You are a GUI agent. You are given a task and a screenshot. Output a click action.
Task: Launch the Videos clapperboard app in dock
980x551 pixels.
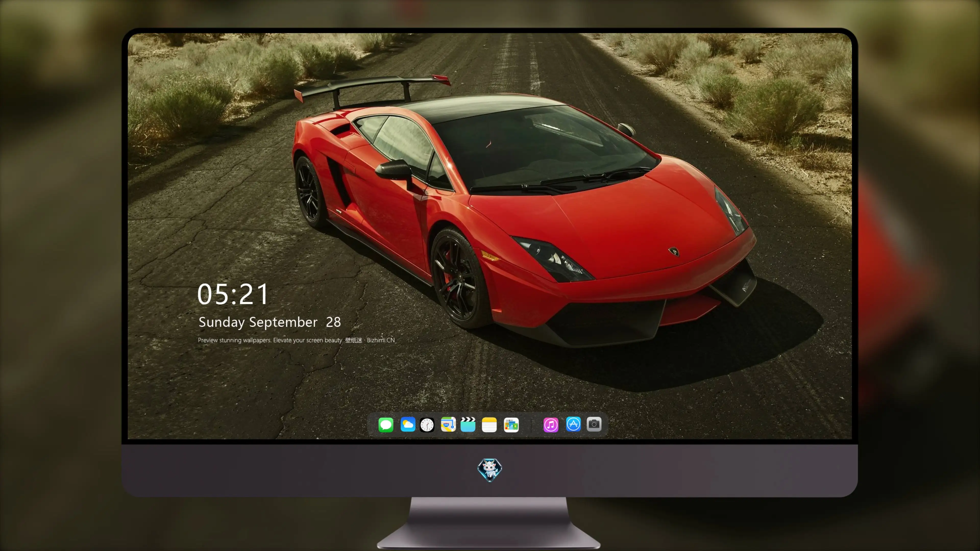click(468, 424)
